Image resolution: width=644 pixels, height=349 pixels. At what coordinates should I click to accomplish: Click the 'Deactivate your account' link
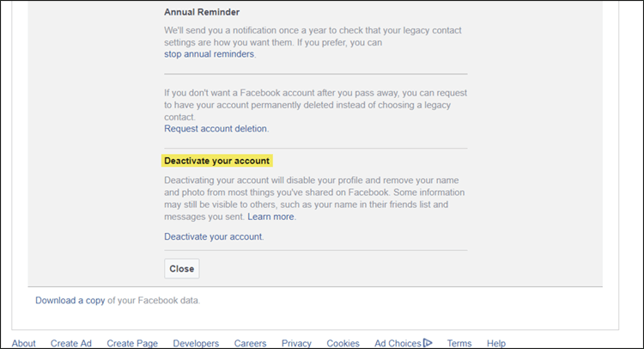213,236
